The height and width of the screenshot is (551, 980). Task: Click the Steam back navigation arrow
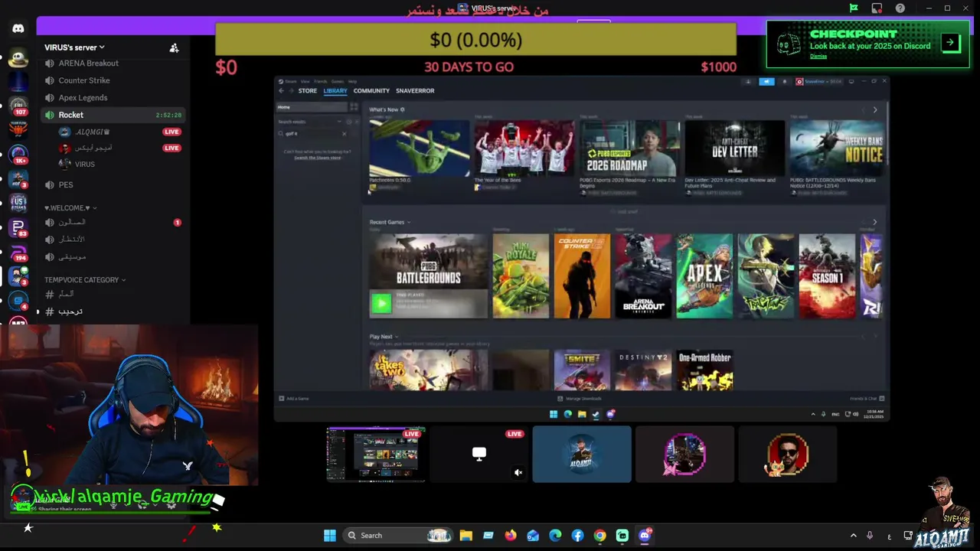pyautogui.click(x=281, y=91)
